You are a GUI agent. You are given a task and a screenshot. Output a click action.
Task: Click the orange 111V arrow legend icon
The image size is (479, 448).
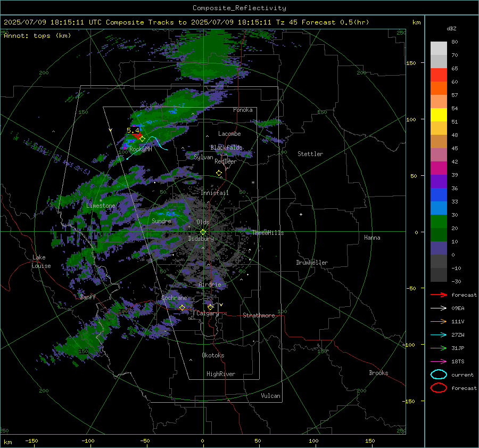pos(439,321)
